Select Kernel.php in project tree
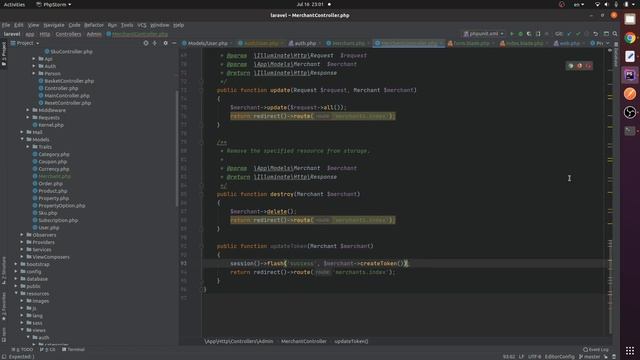Screen dimensions: 640x360 click(x=51, y=125)
